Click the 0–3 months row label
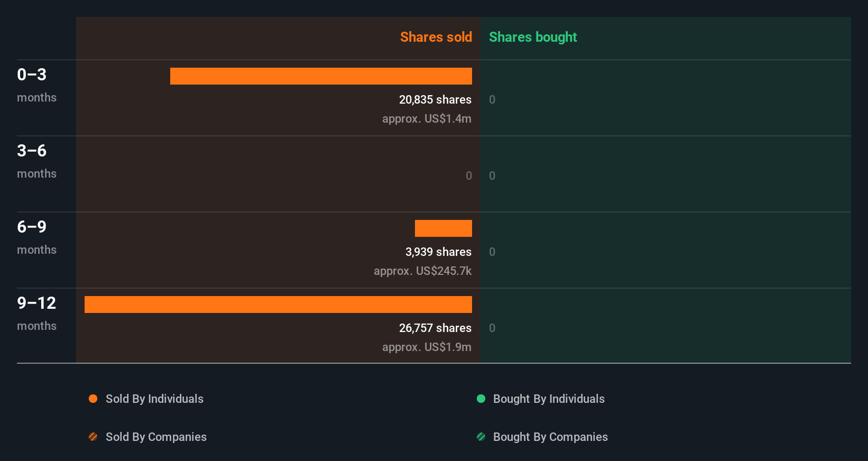 [36, 85]
